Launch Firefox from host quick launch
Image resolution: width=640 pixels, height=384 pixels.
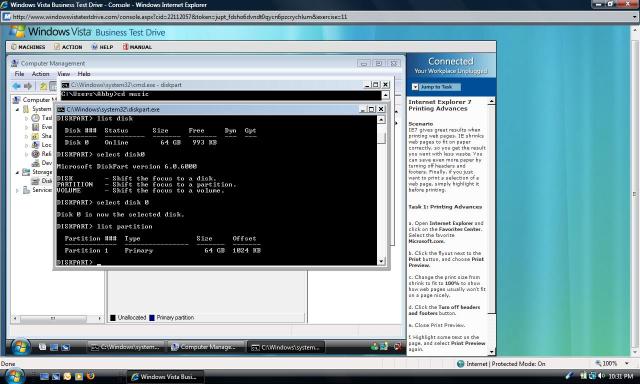(x=90, y=376)
